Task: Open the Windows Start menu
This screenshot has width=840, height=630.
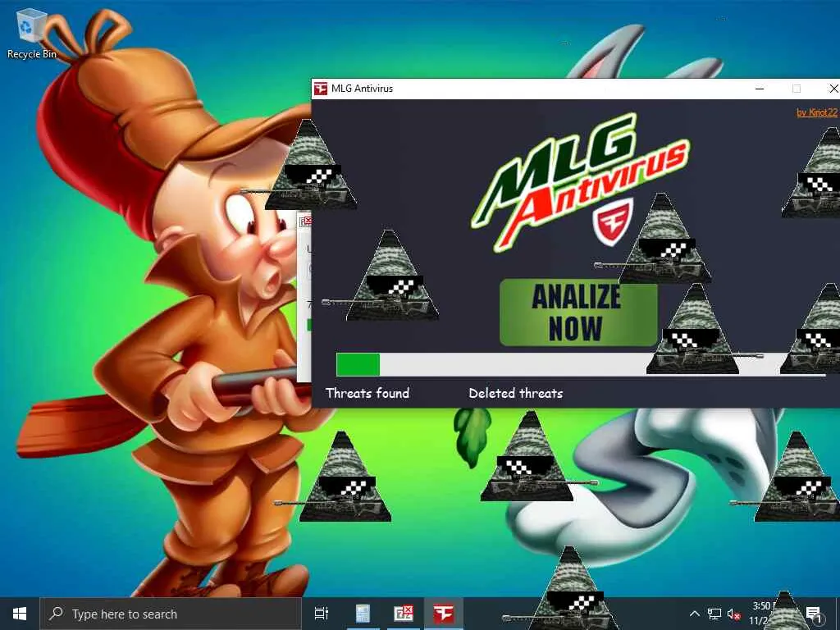Action: click(20, 614)
